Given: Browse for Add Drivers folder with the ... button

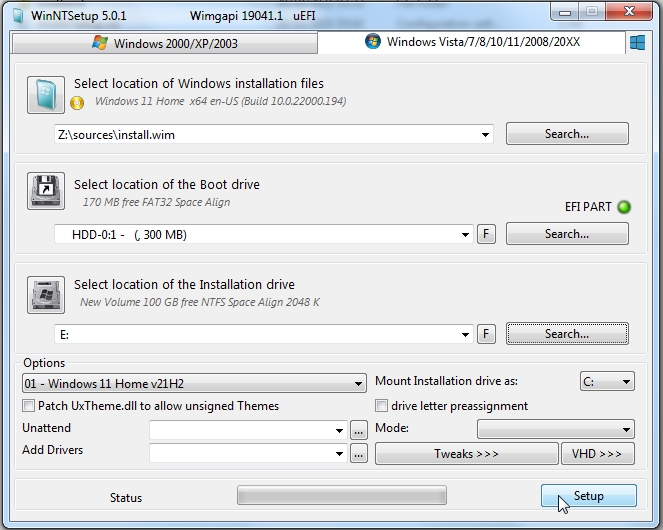Looking at the screenshot, I should (359, 454).
